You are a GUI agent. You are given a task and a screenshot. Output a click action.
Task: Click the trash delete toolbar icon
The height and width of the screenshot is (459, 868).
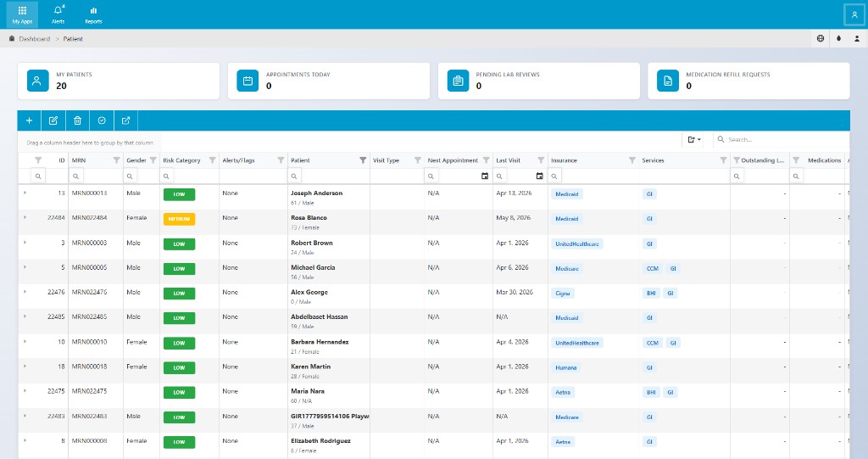point(77,120)
